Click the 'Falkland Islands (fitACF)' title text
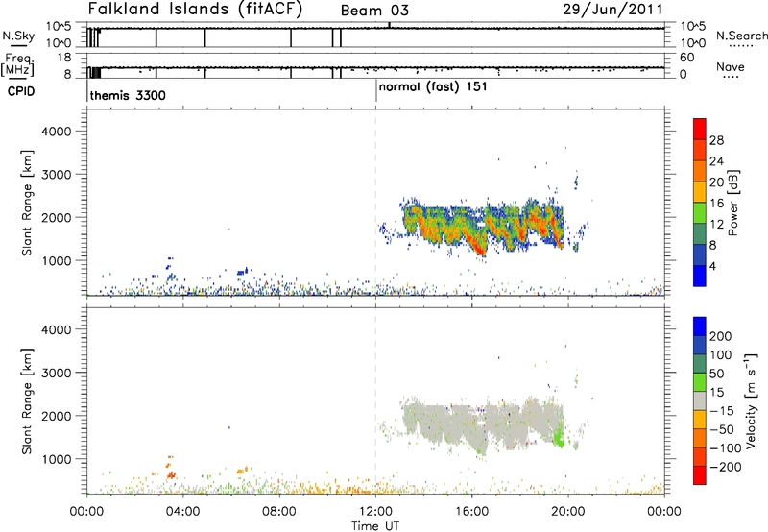The height and width of the screenshot is (532, 768). tap(195, 9)
